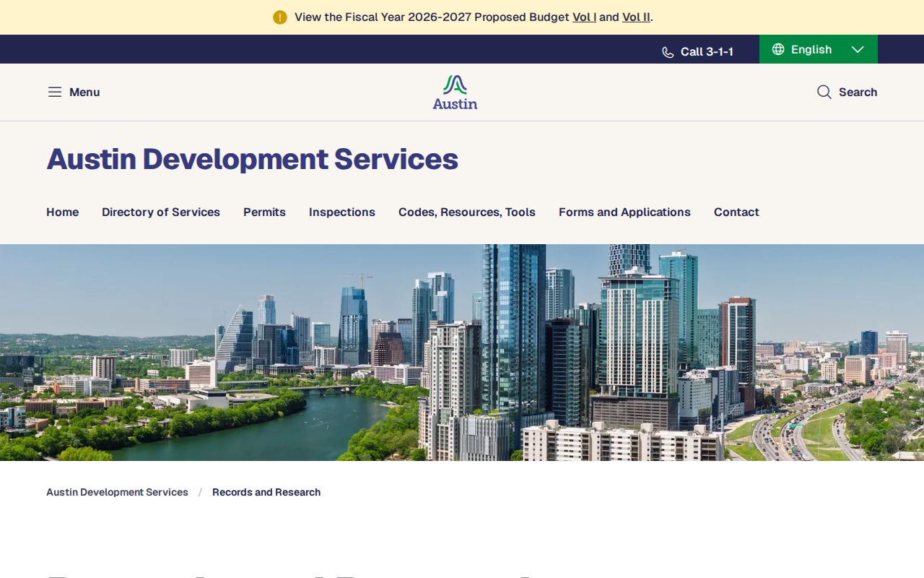The width and height of the screenshot is (924, 578).
Task: Select the Permits nav item
Action: 264,212
